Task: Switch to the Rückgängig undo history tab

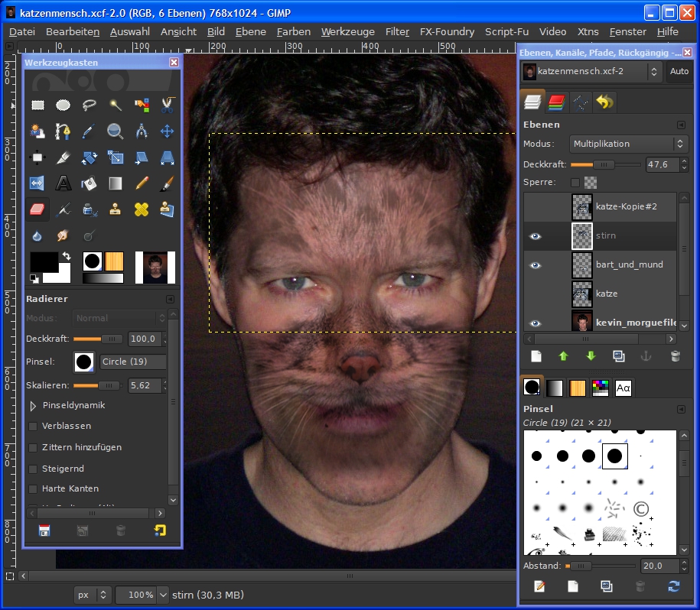Action: point(604,102)
